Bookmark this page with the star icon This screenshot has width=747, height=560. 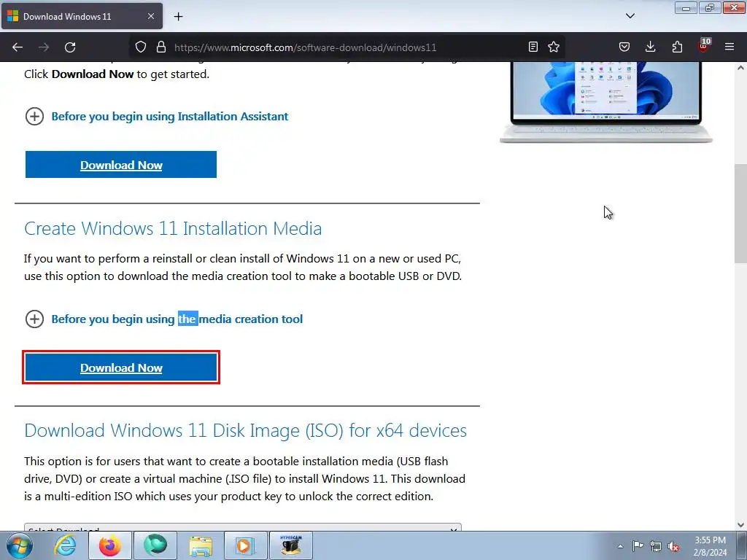tap(554, 47)
